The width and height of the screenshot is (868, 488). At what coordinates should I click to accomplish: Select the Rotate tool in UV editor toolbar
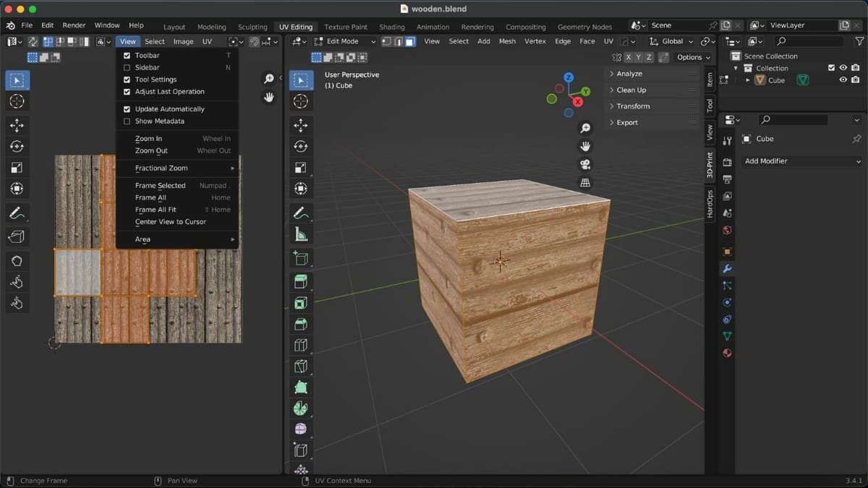(x=17, y=147)
